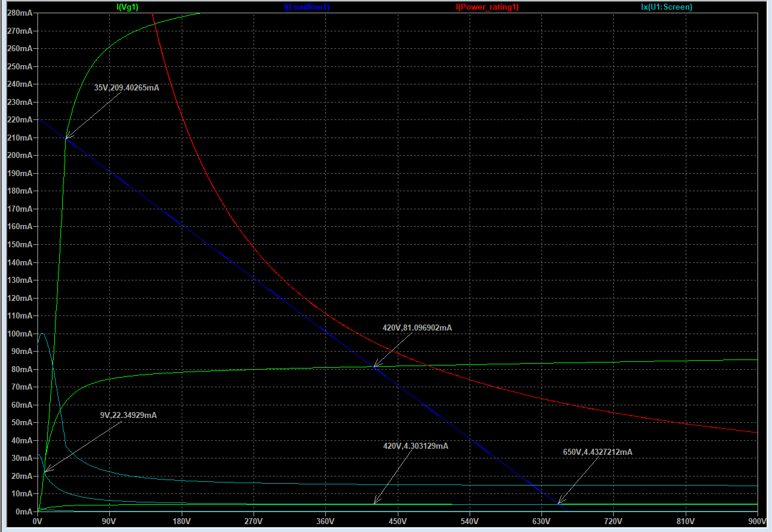Select the Ix(U1:Screen) trace label
772x532 pixels.
[x=666, y=7]
